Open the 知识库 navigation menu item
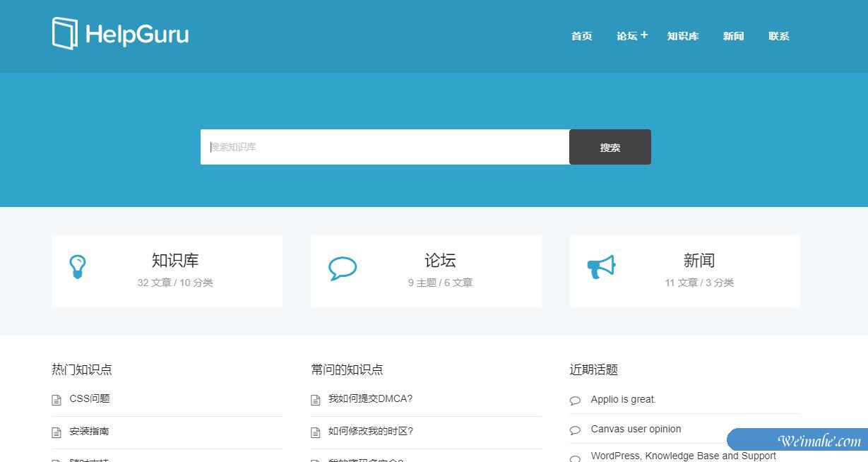Screen dimensions: 868x462 point(682,36)
